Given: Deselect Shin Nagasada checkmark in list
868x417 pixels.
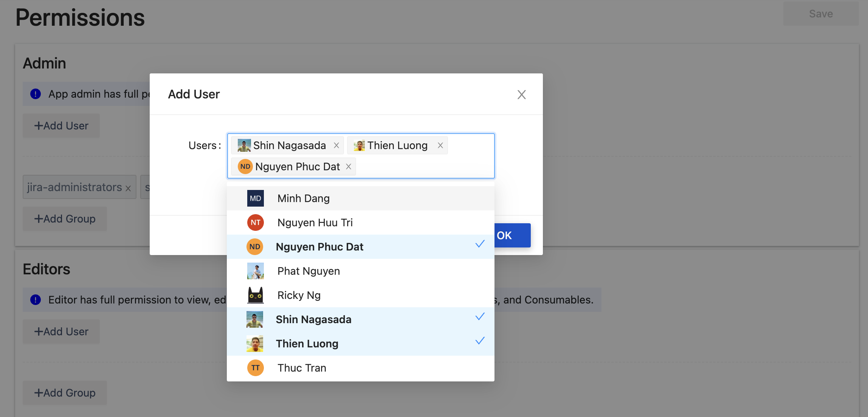Looking at the screenshot, I should (x=480, y=317).
